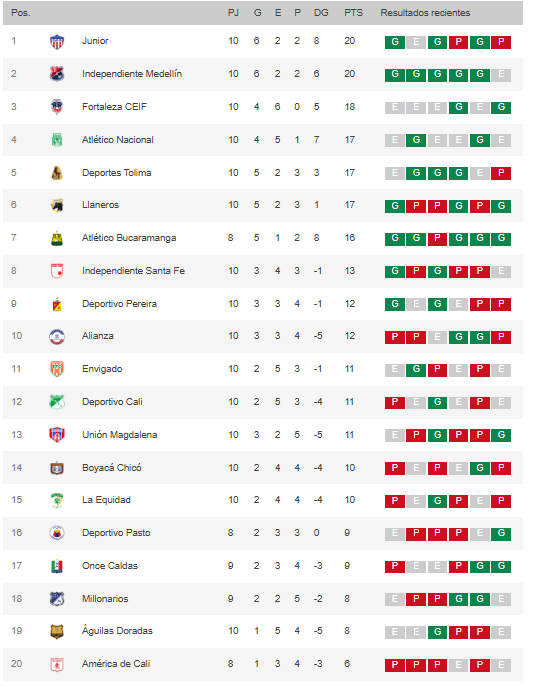Select the Llaneros bull logo

tap(57, 205)
